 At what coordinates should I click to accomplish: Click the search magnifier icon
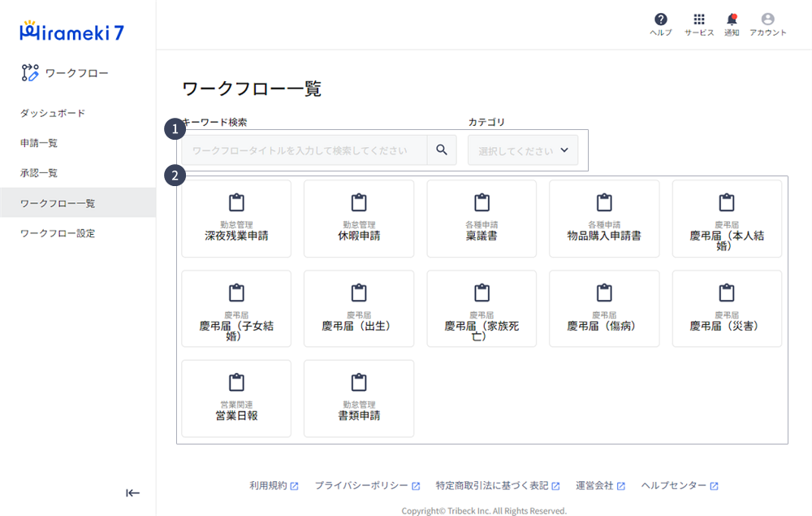pos(442,150)
